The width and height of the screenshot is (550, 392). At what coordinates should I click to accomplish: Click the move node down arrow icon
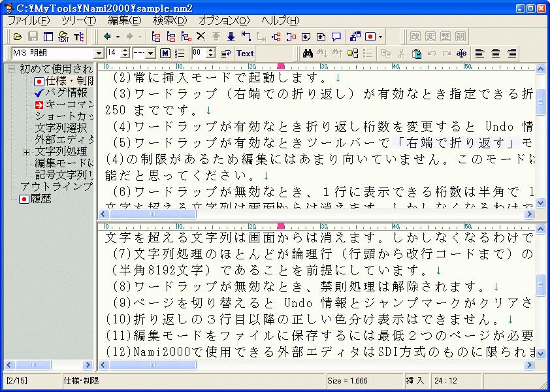pyautogui.click(x=231, y=37)
